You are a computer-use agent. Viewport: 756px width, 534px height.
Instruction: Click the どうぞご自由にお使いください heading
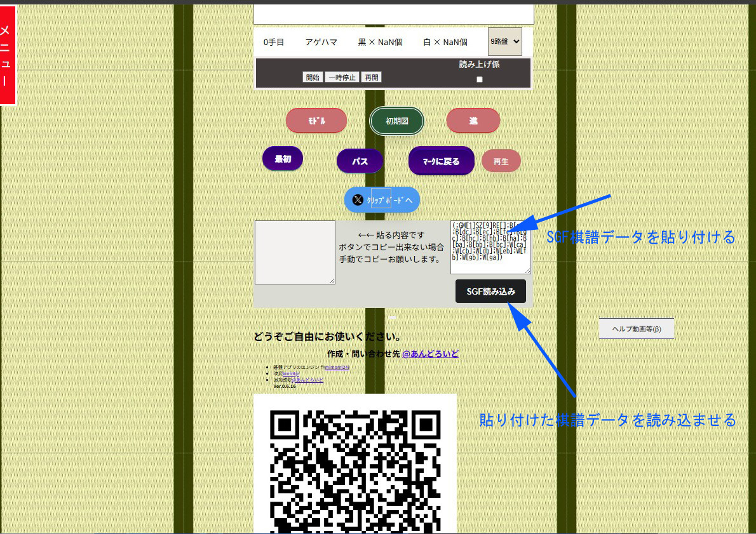pyautogui.click(x=327, y=337)
